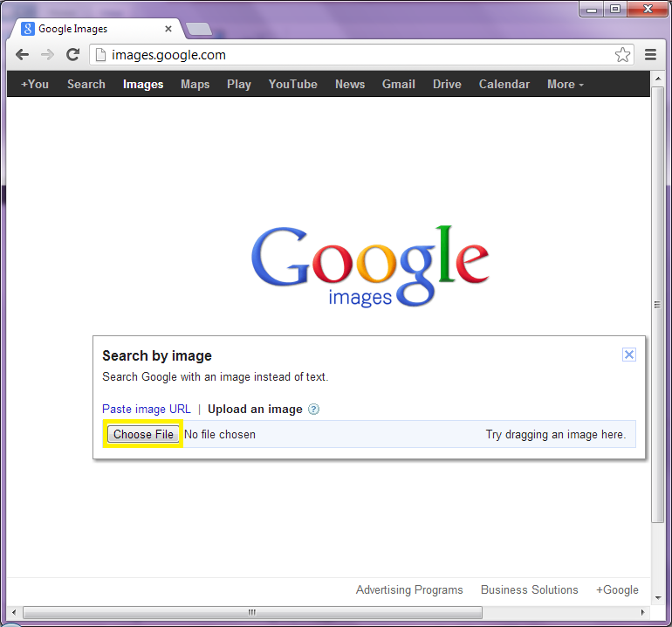
Task: Click the browser forward arrow
Action: coord(48,54)
